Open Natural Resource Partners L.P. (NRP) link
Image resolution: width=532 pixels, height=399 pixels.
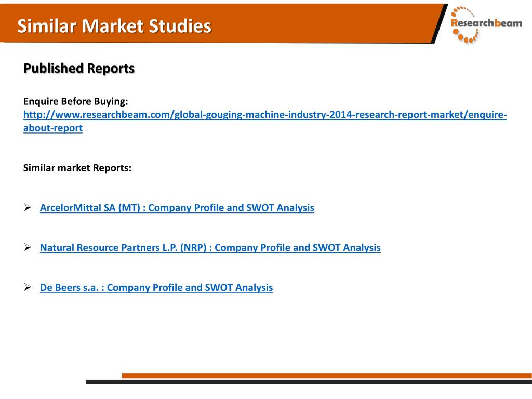click(210, 248)
